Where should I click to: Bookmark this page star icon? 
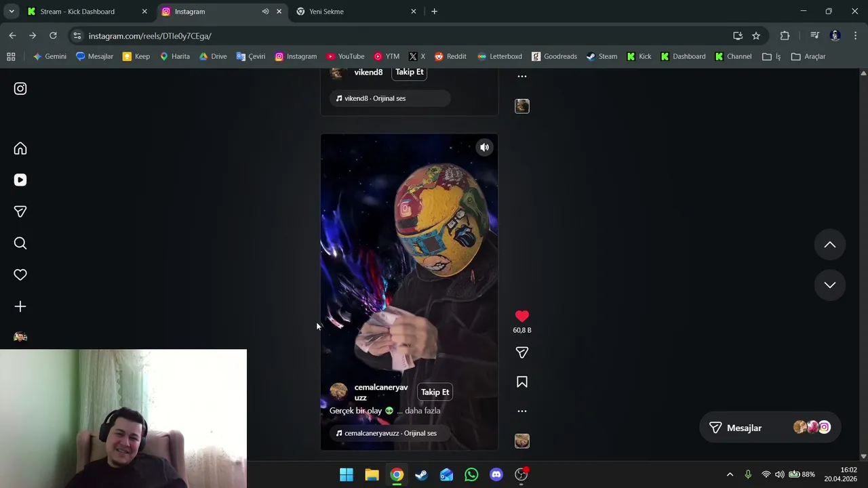pyautogui.click(x=756, y=36)
